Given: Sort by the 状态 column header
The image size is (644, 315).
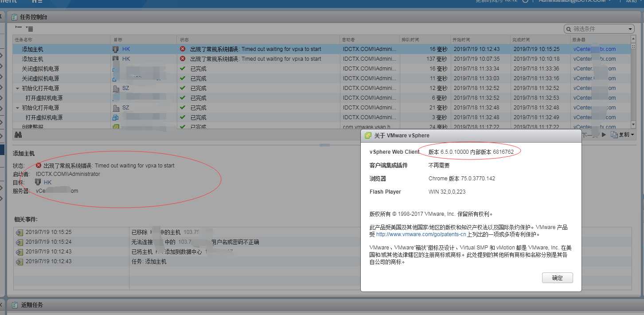Looking at the screenshot, I should pyautogui.click(x=258, y=39).
